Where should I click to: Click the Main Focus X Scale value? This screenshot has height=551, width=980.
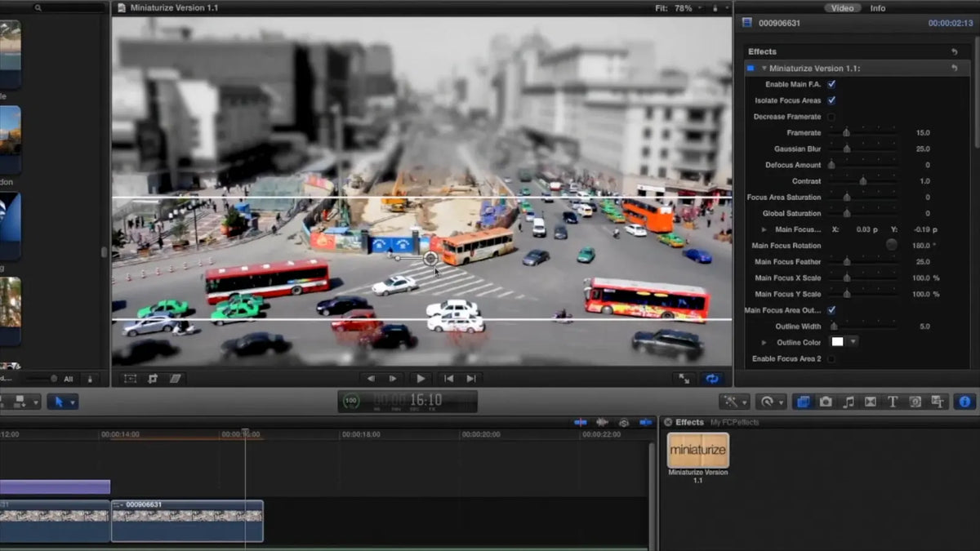coord(926,278)
